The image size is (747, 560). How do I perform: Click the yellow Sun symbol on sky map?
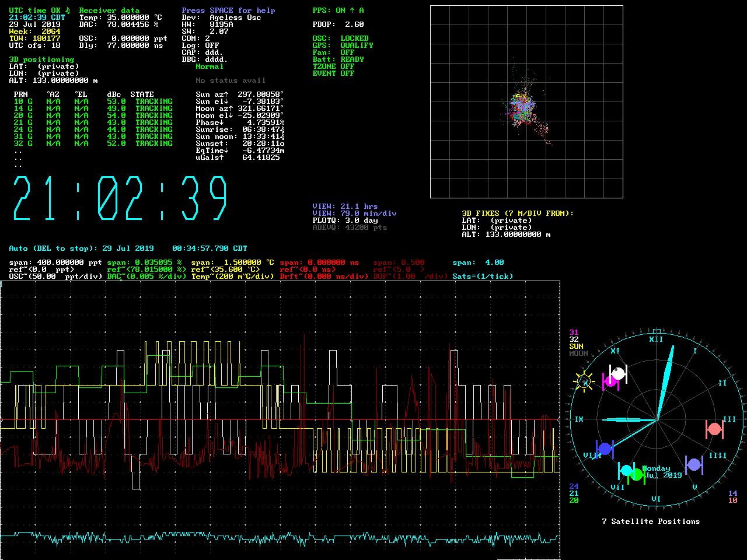584,383
